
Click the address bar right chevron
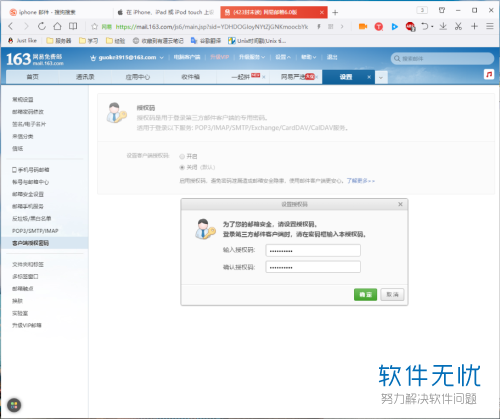[x=342, y=26]
